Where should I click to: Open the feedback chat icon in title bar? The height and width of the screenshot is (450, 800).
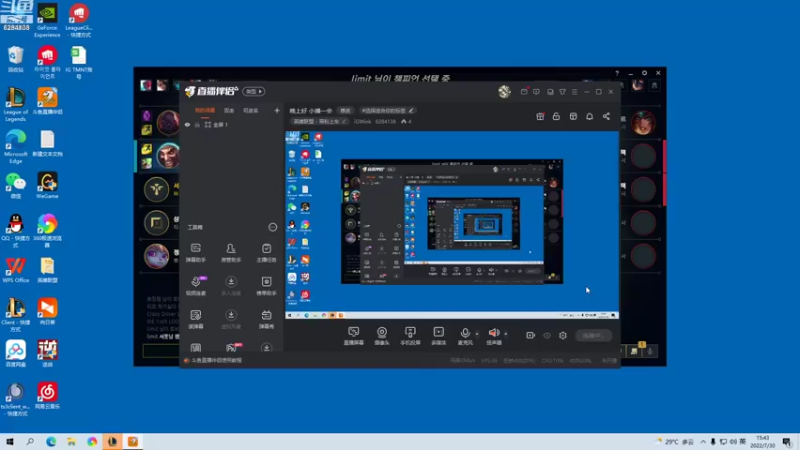coord(536,92)
